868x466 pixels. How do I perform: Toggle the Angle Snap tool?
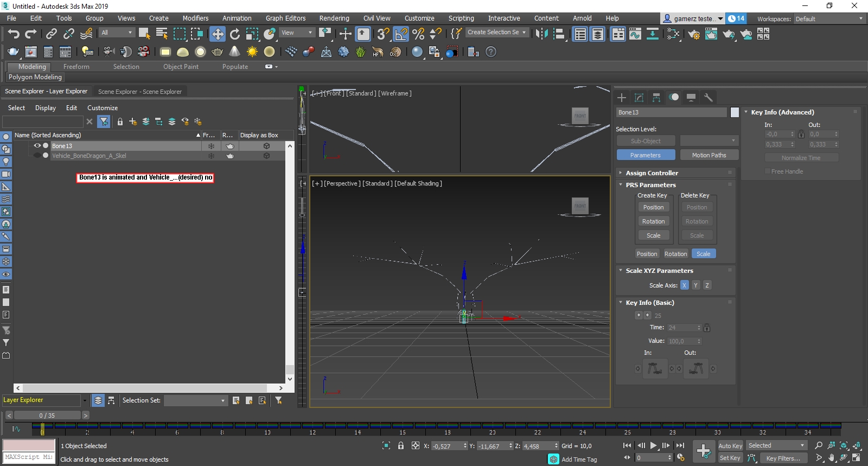401,34
